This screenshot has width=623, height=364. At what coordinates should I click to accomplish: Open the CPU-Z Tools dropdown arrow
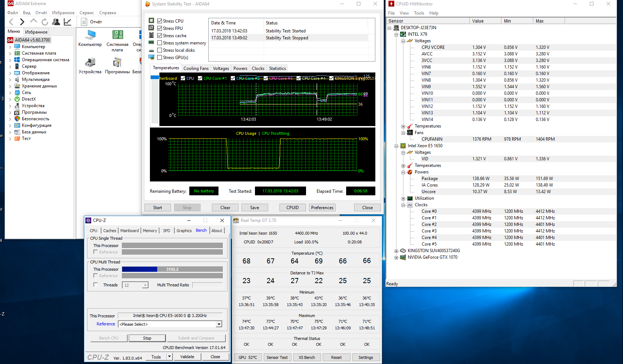point(169,357)
